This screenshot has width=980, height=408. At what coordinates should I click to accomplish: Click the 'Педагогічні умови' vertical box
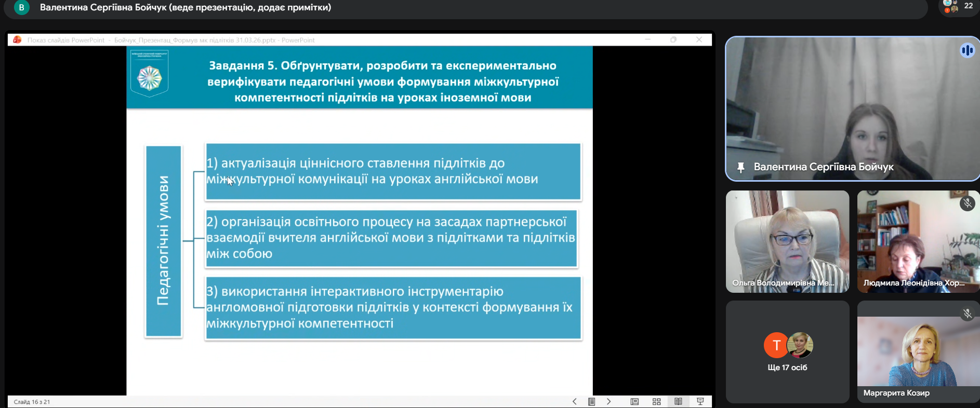[x=163, y=241]
